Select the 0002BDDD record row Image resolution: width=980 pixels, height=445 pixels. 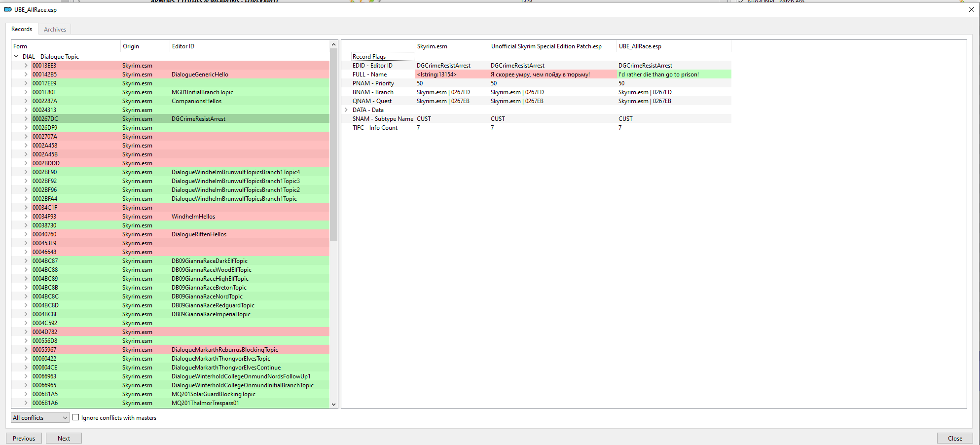coord(180,163)
